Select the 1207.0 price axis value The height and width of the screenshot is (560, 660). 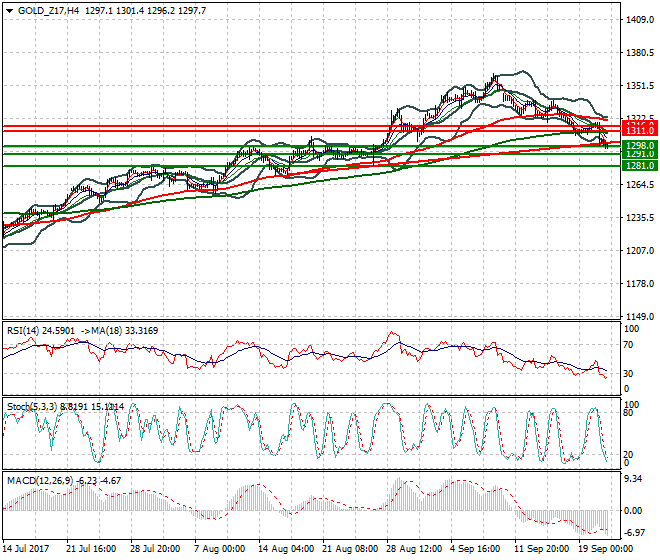(640, 251)
